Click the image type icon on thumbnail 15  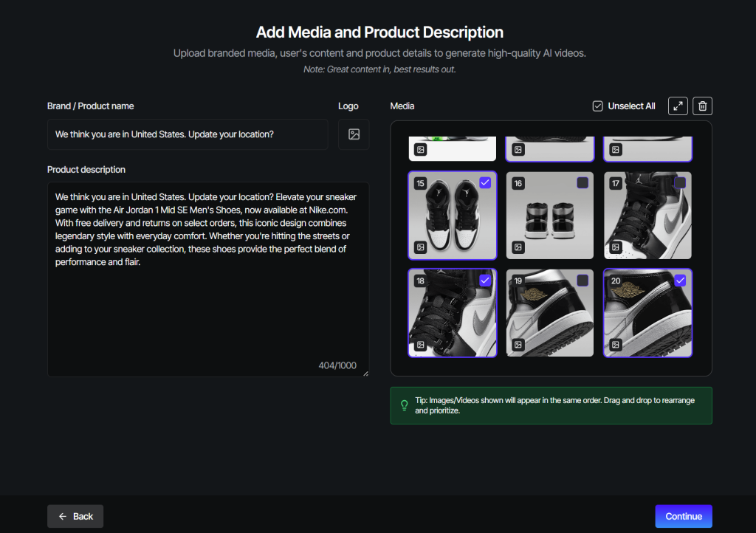420,247
